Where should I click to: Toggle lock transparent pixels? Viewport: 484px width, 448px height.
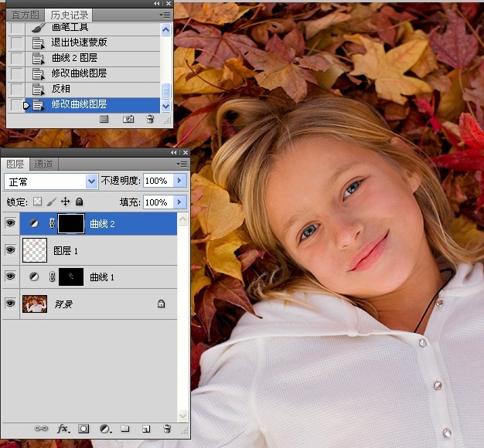click(37, 202)
